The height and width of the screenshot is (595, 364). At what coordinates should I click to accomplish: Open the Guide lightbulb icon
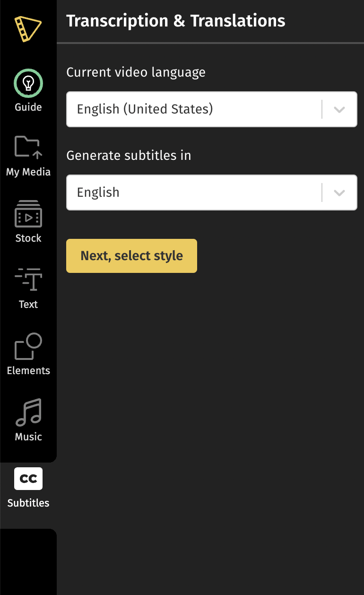click(x=28, y=83)
